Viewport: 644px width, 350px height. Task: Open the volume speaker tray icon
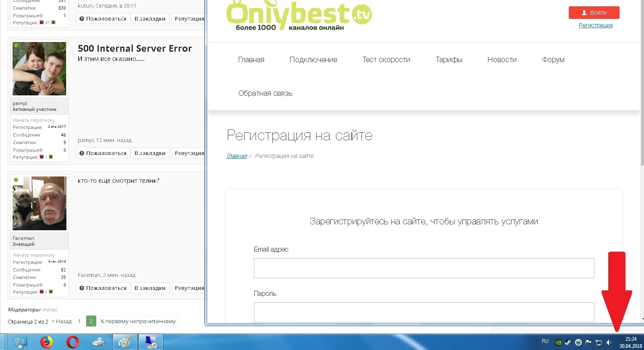point(609,342)
